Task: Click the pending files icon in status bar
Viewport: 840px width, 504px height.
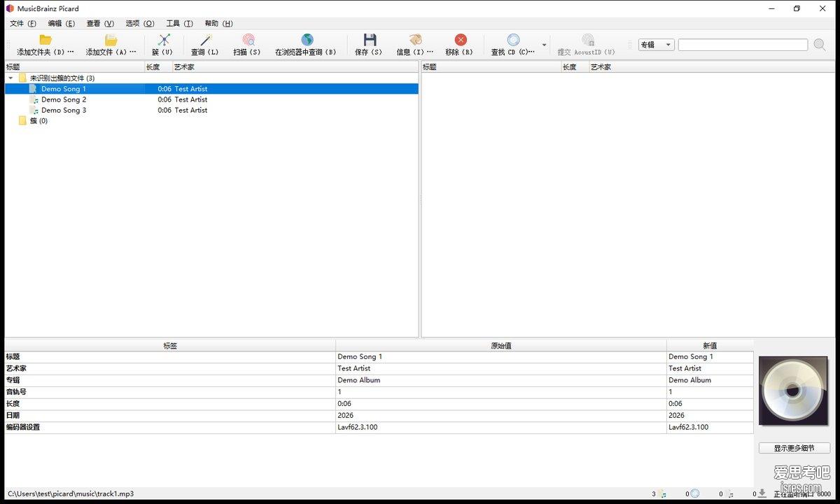Action: click(x=729, y=493)
